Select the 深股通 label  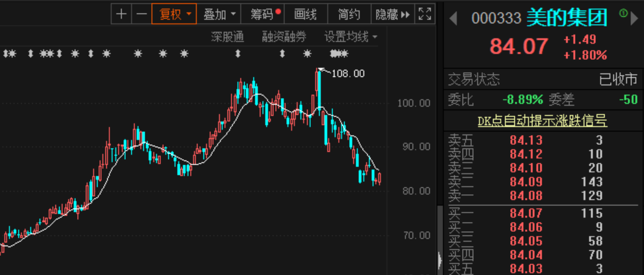(x=228, y=38)
